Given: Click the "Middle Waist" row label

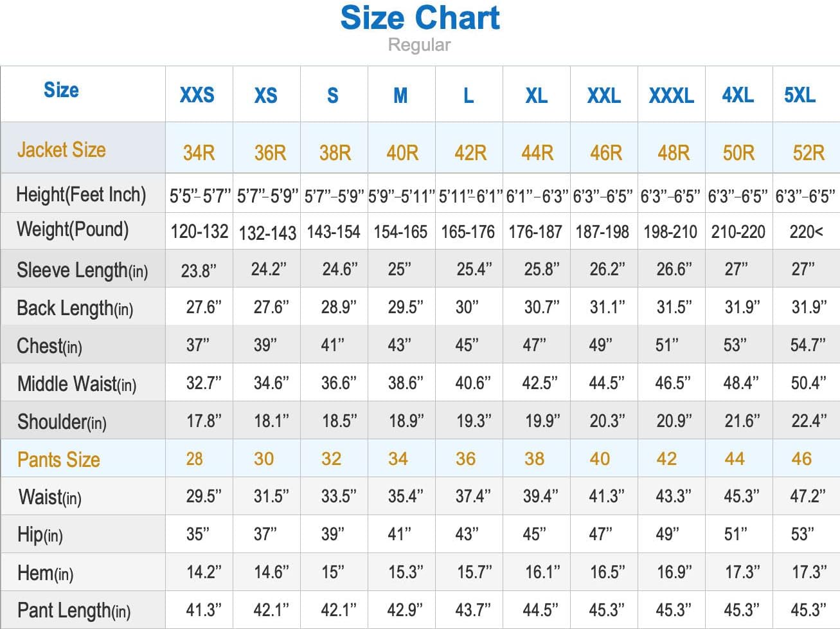Looking at the screenshot, I should click(x=76, y=384).
